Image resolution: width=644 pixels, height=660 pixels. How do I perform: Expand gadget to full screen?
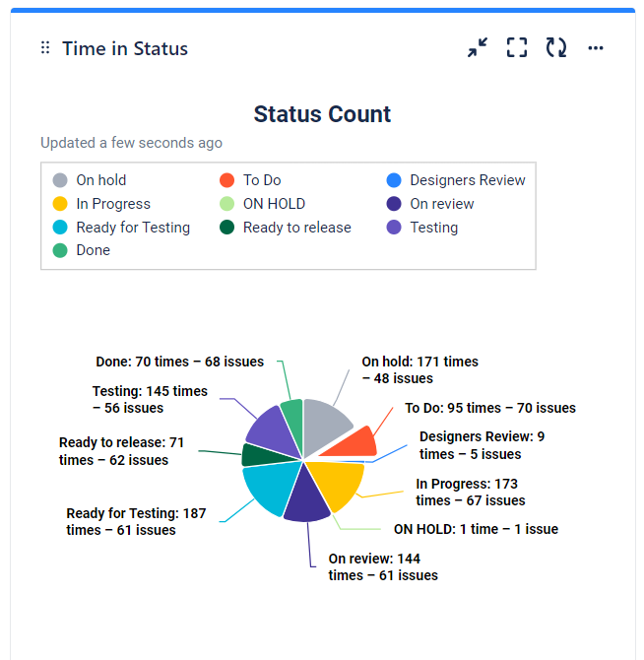(x=517, y=48)
